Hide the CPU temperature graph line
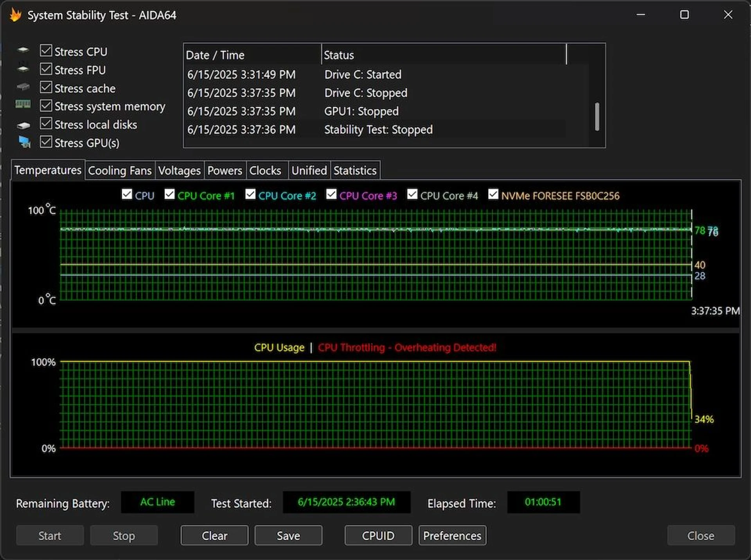The image size is (751, 560). (x=127, y=194)
